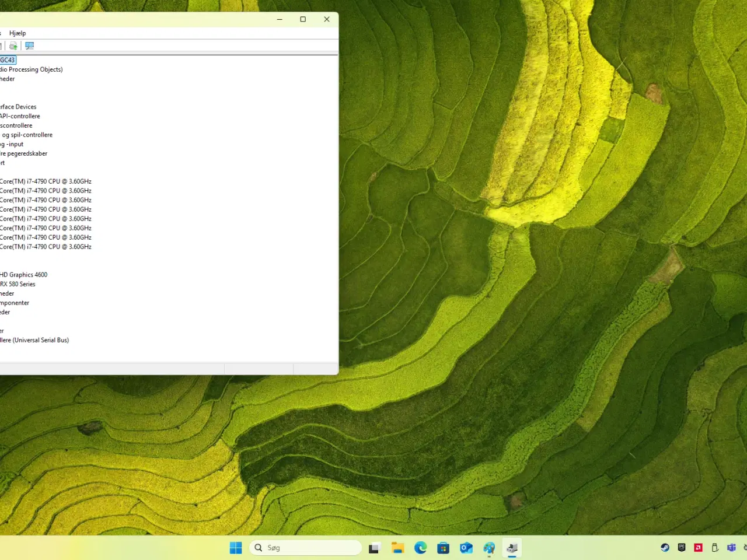Viewport: 747px width, 560px height.
Task: Click the Steam tray icon
Action: pyautogui.click(x=665, y=548)
